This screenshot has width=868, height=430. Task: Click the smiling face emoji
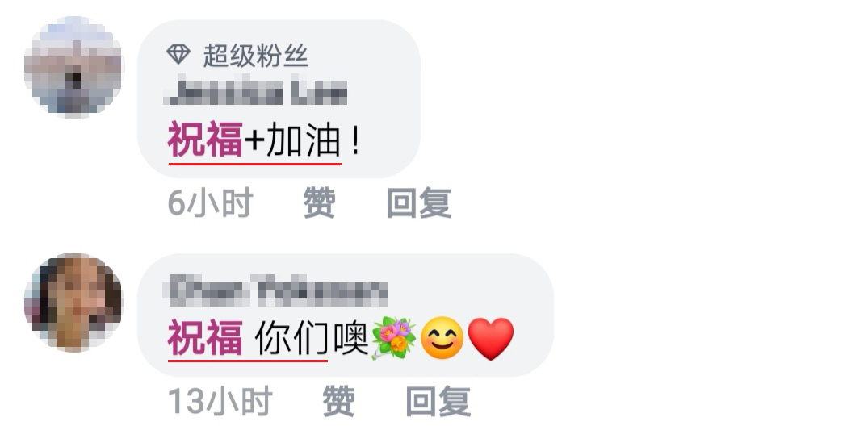pyautogui.click(x=442, y=338)
